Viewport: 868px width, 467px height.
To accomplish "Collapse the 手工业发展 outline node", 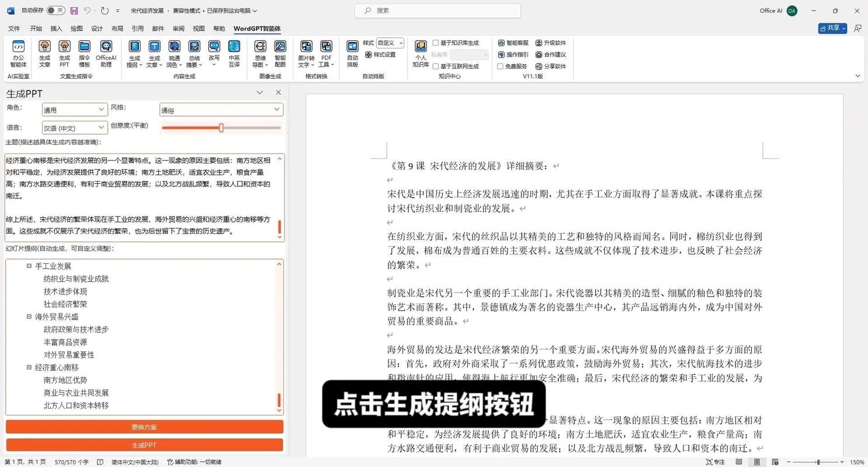I will click(29, 266).
